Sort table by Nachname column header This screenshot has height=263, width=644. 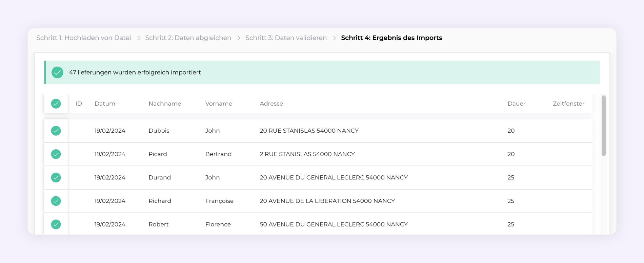click(165, 104)
